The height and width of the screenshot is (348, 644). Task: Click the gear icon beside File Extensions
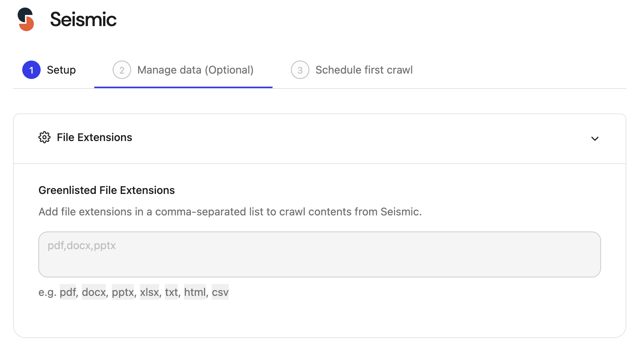[x=44, y=137]
